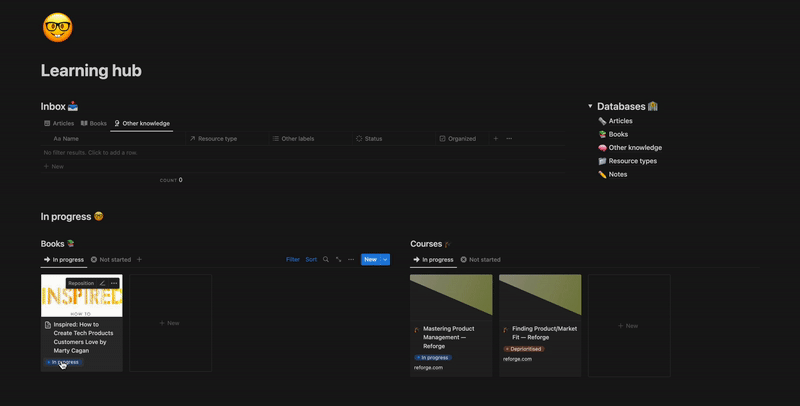Open the nerd face page icon
This screenshot has height=406, width=800.
(58, 28)
